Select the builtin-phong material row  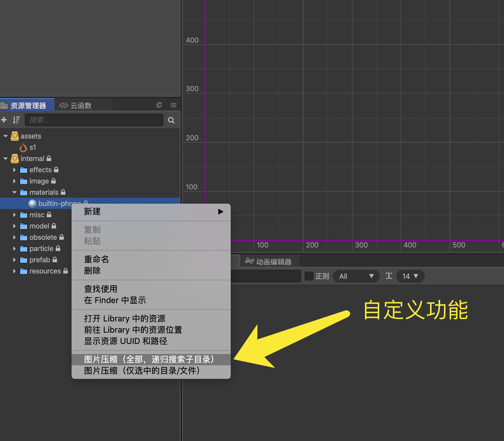click(x=90, y=204)
